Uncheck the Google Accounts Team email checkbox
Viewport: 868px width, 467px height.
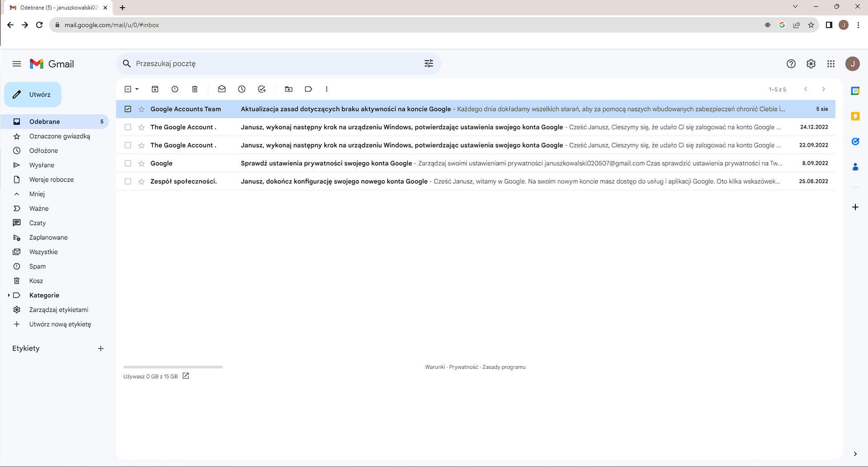[x=128, y=109]
